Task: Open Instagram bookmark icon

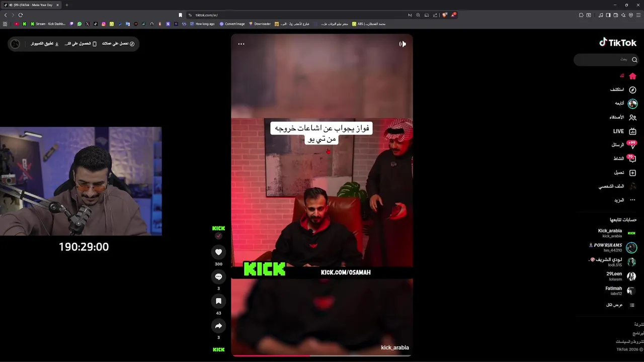Action: coord(104,24)
